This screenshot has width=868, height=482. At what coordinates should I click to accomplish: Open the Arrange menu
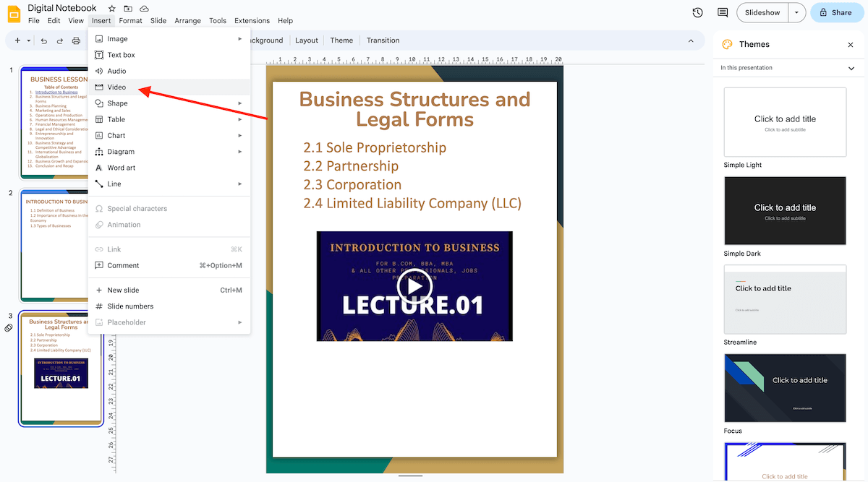click(188, 21)
